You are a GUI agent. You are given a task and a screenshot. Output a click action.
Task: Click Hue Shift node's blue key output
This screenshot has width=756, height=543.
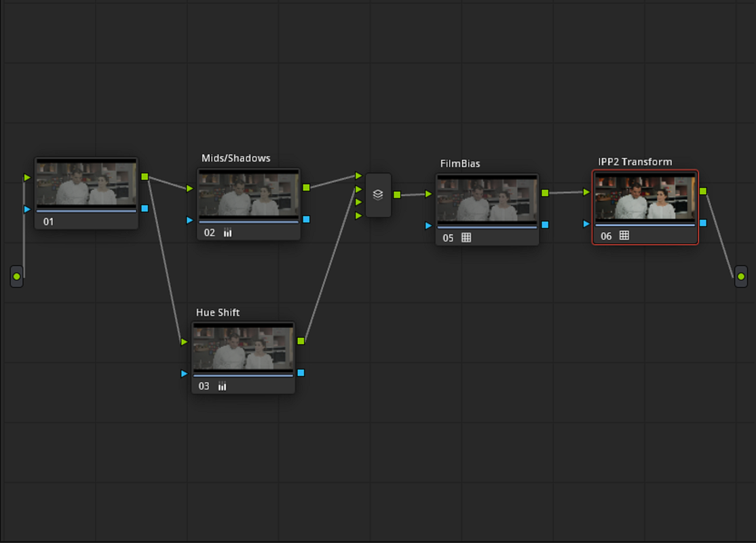(301, 373)
